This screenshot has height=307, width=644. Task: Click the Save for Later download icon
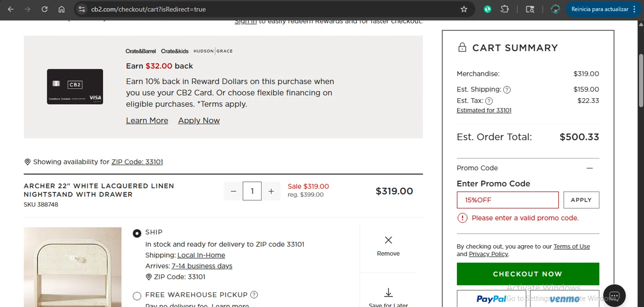(x=388, y=293)
